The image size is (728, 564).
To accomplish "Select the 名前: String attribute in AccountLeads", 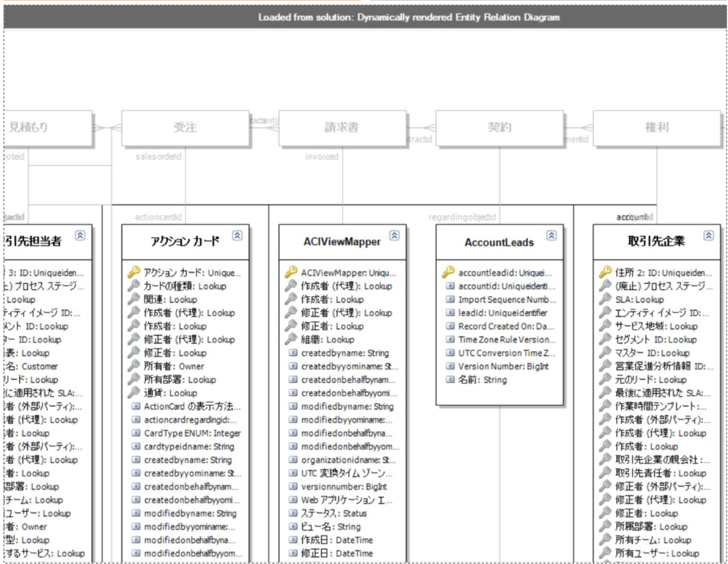I will [482, 379].
